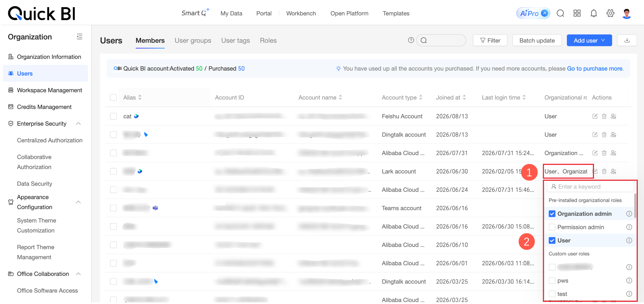The height and width of the screenshot is (304, 644).
Task: Switch to the Roles tab
Action: point(268,40)
